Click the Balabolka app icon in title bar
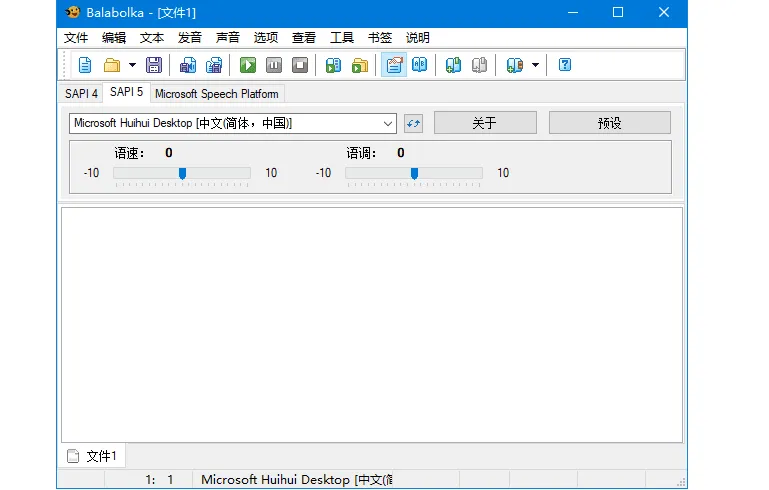The height and width of the screenshot is (490, 769). [x=73, y=12]
